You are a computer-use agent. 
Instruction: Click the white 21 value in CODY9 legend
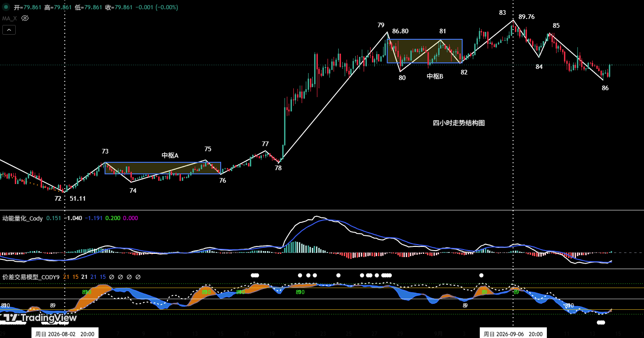click(84, 277)
